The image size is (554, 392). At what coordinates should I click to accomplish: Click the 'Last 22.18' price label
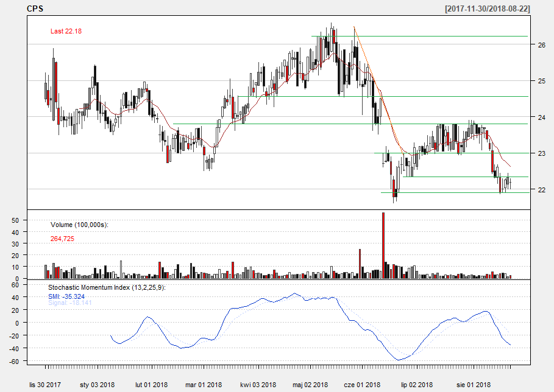coord(66,31)
